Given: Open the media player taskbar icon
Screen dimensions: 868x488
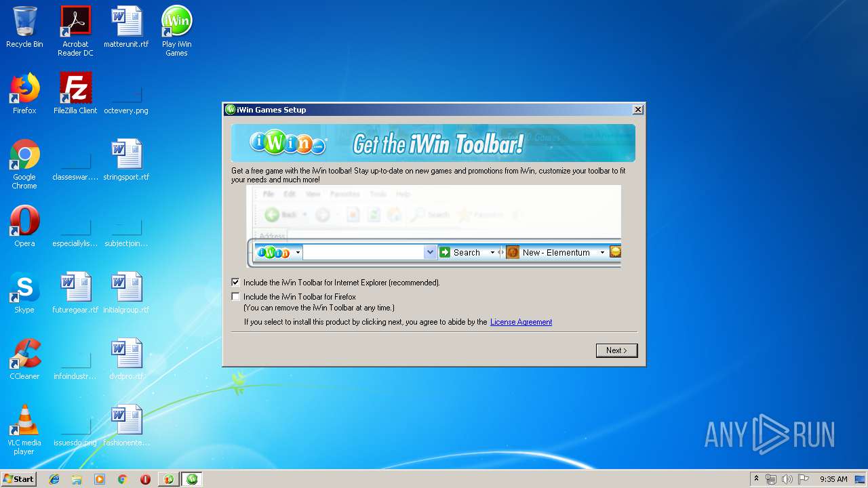Looking at the screenshot, I should click(100, 479).
